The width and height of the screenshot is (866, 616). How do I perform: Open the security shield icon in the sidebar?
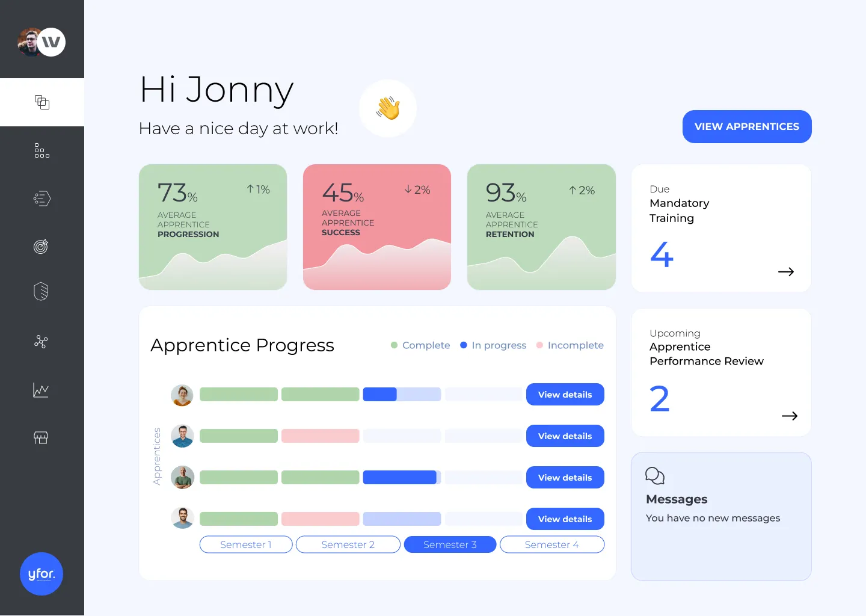click(x=41, y=291)
